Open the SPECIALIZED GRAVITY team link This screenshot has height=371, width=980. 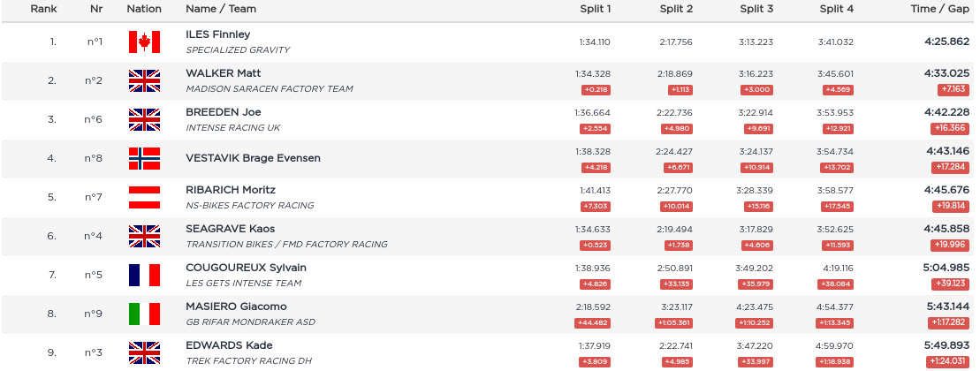pos(238,50)
